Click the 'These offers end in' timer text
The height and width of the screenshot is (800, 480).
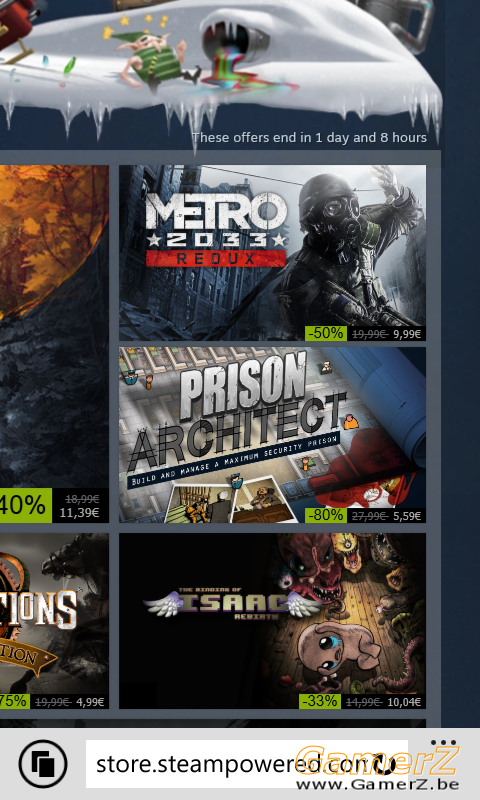(309, 138)
